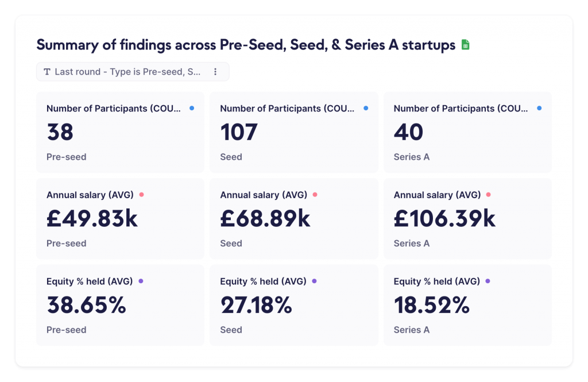Open the Last round Type filter chip
Viewport: 588px width, 382px height.
tap(127, 72)
